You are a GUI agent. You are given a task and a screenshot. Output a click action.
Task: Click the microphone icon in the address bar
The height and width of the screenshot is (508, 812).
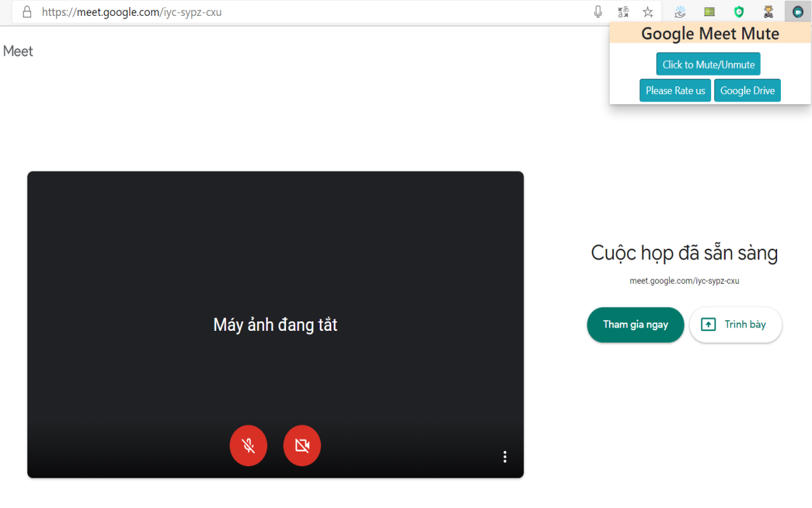(x=598, y=11)
